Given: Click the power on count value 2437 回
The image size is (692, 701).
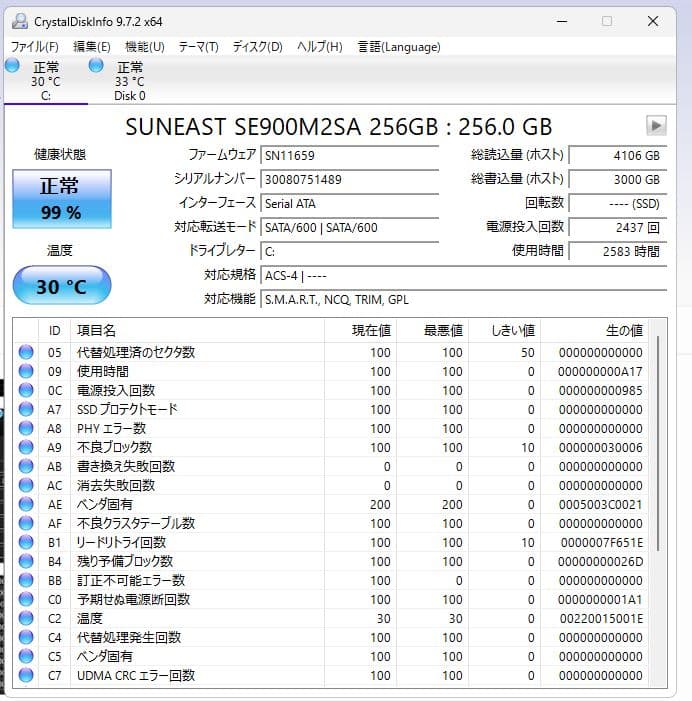Looking at the screenshot, I should point(618,228).
